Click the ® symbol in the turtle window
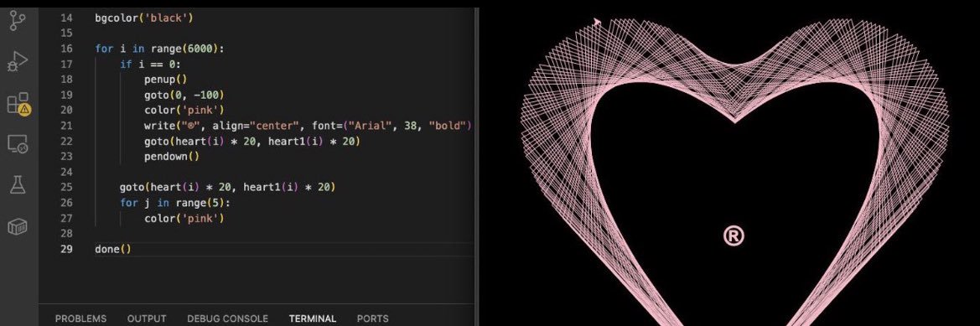The width and height of the screenshot is (980, 326). pos(734,236)
